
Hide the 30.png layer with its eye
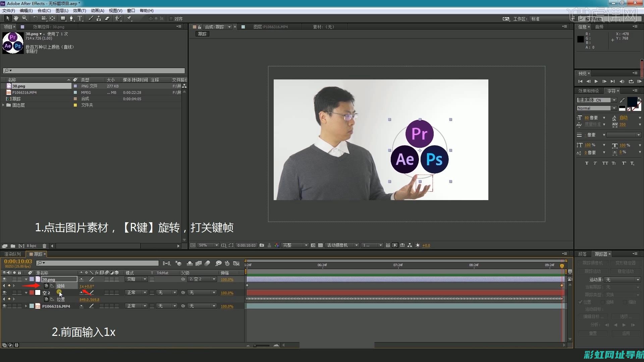point(4,279)
